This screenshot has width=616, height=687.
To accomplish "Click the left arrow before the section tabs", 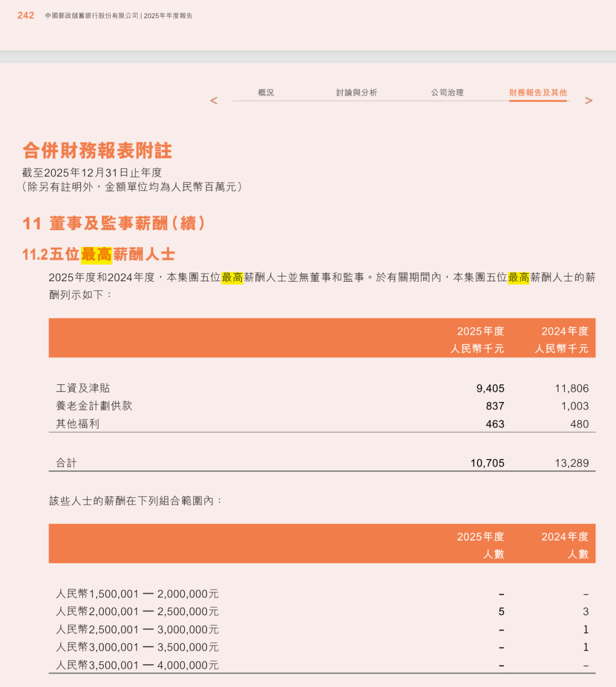I will point(214,101).
